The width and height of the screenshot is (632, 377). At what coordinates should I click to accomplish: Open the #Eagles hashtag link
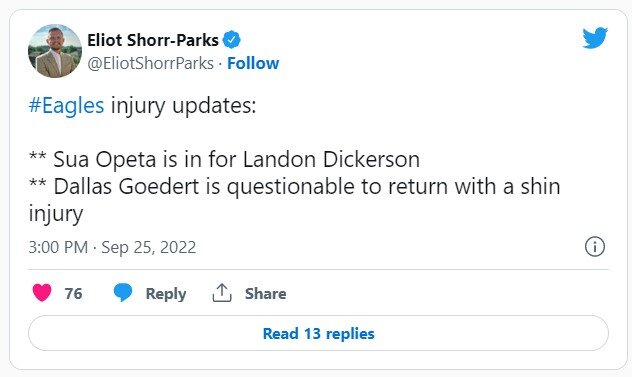(67, 106)
